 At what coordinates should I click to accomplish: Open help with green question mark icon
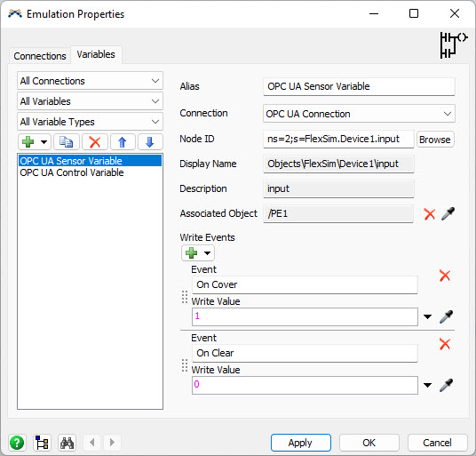(x=17, y=443)
